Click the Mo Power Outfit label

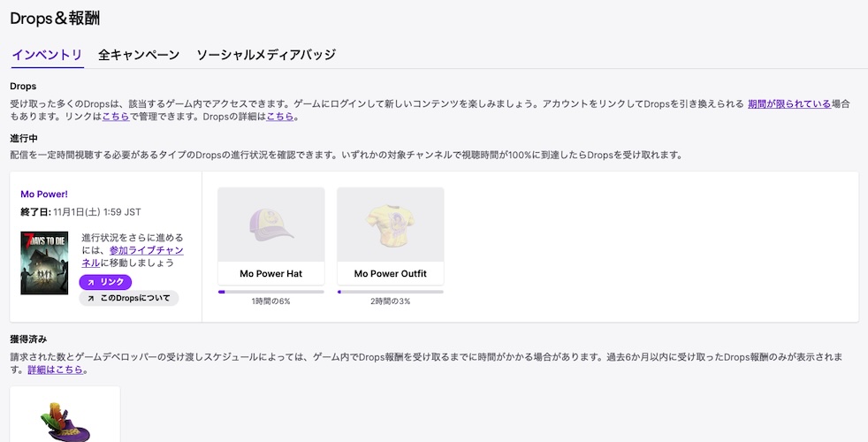[x=391, y=274]
